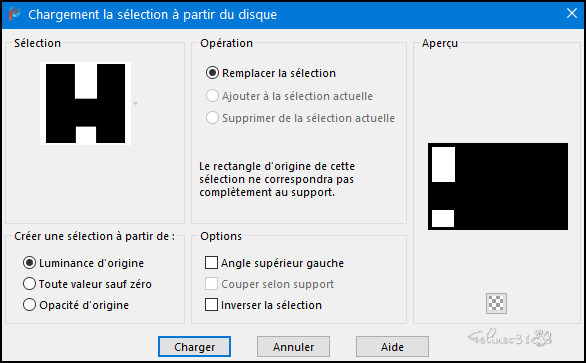Open help with the Aide button
The width and height of the screenshot is (586, 363).
392,347
